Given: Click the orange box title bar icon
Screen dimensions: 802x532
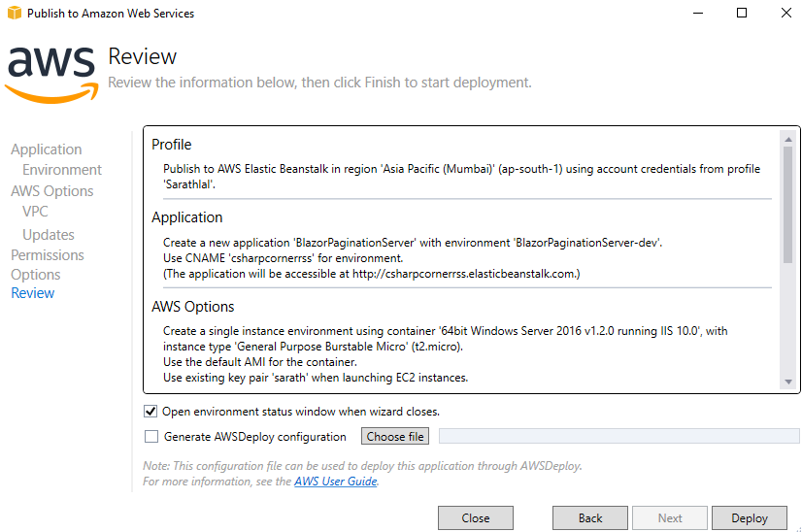Looking at the screenshot, I should click(x=15, y=13).
